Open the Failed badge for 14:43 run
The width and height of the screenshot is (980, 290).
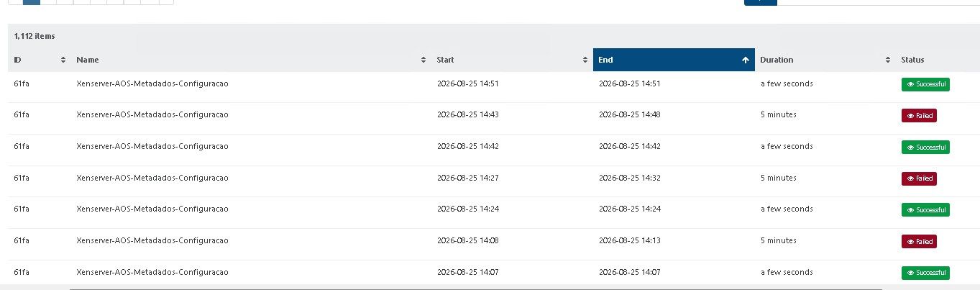[919, 115]
